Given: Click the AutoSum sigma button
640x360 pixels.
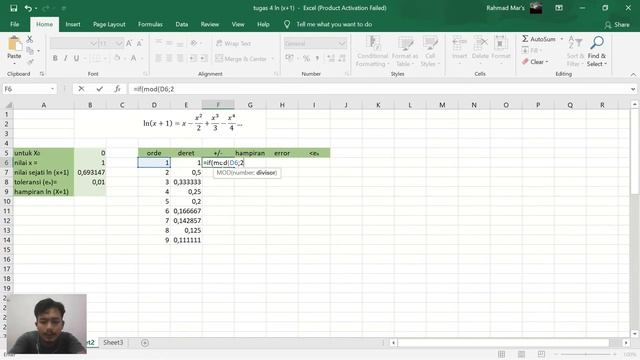Looking at the screenshot, I should pyautogui.click(x=538, y=39).
